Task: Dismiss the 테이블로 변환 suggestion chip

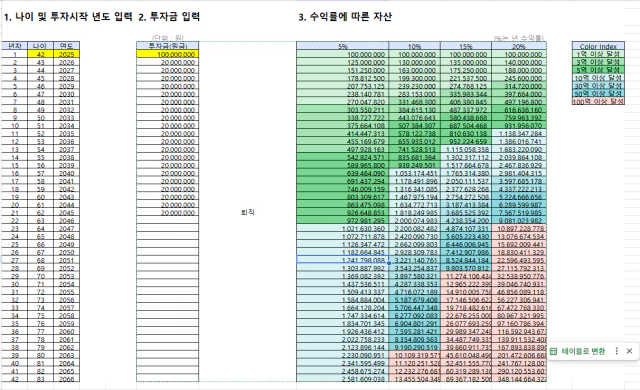Action: 629,351
